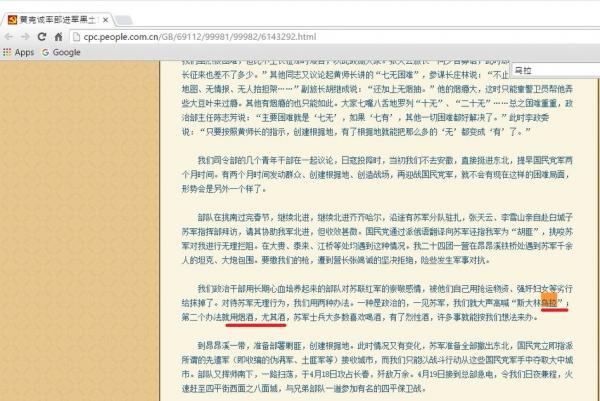Click the browser Back arrow
Screen dimensions: 600x401
[x=11, y=36]
